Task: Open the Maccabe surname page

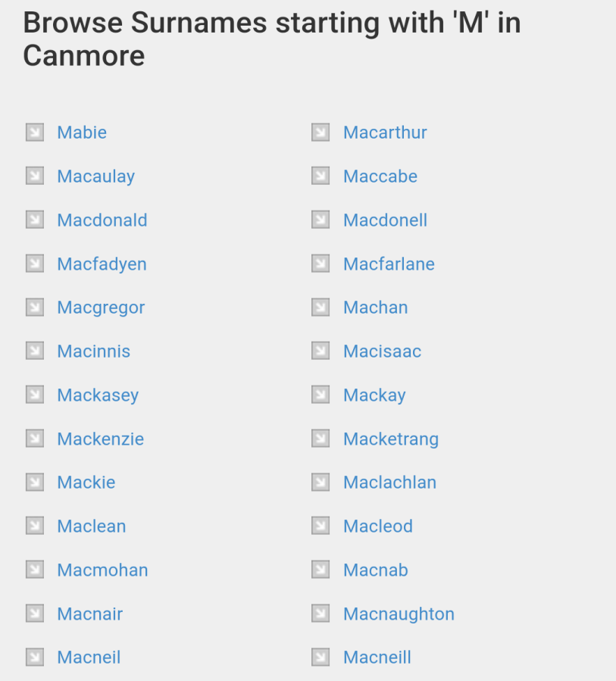Action: 380,176
